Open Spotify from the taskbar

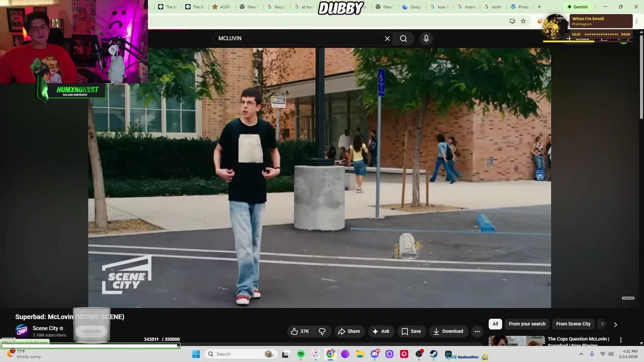tap(301, 354)
